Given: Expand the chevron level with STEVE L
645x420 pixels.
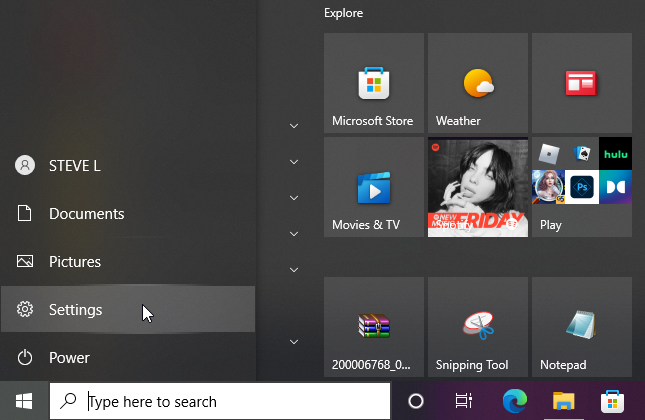Looking at the screenshot, I should pyautogui.click(x=294, y=162).
